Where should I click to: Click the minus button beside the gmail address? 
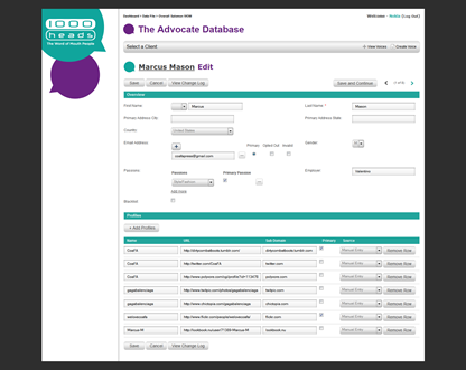[x=242, y=155]
